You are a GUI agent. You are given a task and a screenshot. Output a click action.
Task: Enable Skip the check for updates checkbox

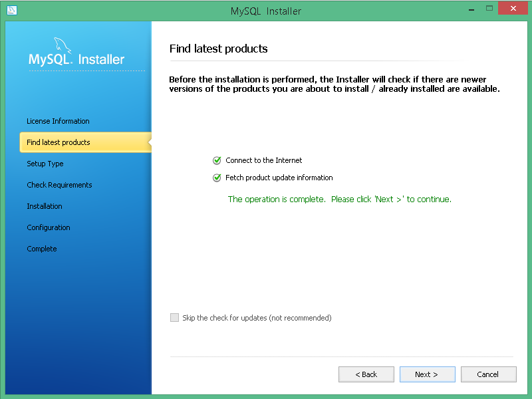point(175,318)
